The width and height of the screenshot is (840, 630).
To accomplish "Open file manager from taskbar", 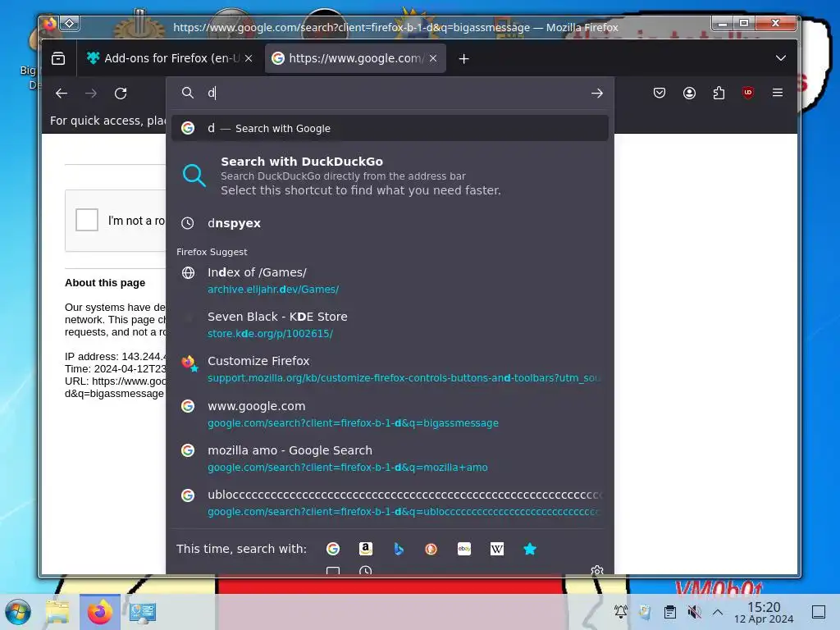I will pyautogui.click(x=57, y=612).
